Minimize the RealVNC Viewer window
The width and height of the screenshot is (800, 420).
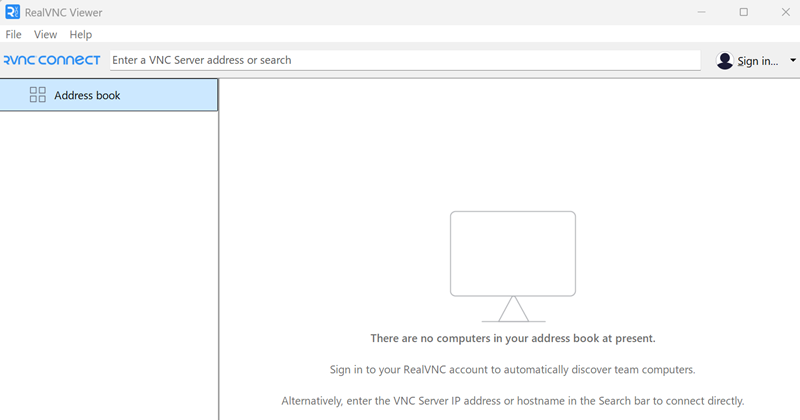(702, 12)
